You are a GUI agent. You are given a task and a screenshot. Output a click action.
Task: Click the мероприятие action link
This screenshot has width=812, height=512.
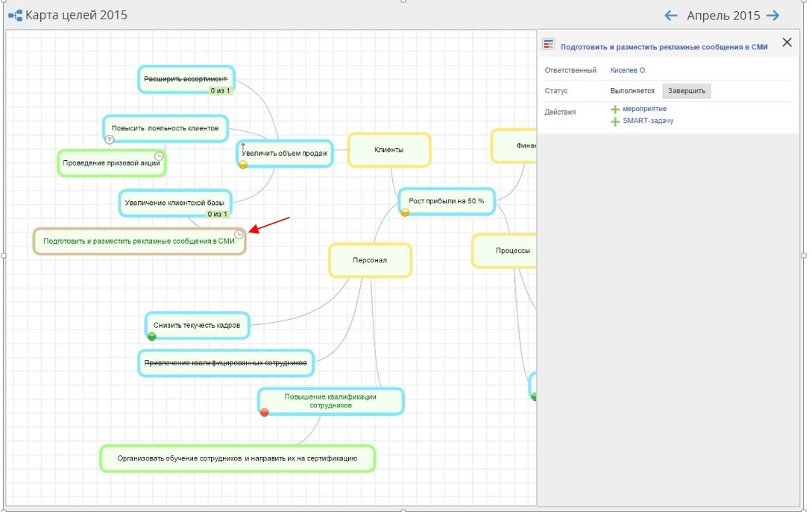[x=644, y=109]
